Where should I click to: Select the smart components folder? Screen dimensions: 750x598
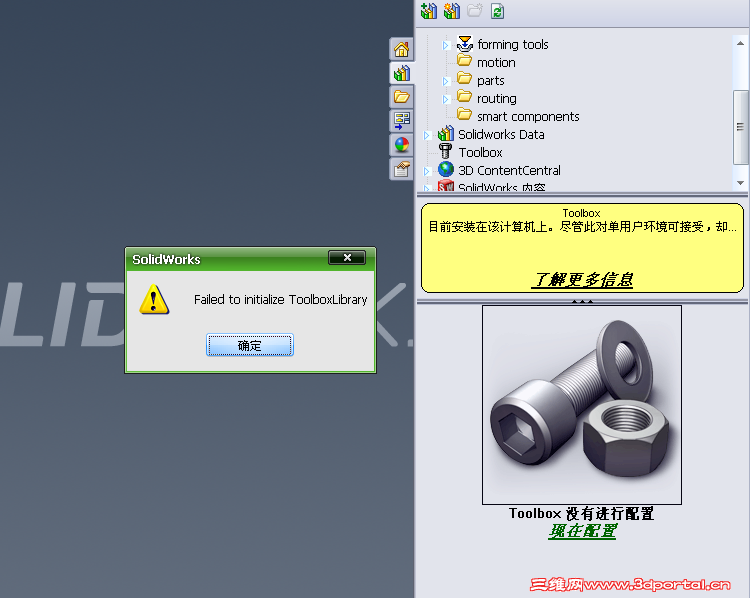click(x=528, y=117)
